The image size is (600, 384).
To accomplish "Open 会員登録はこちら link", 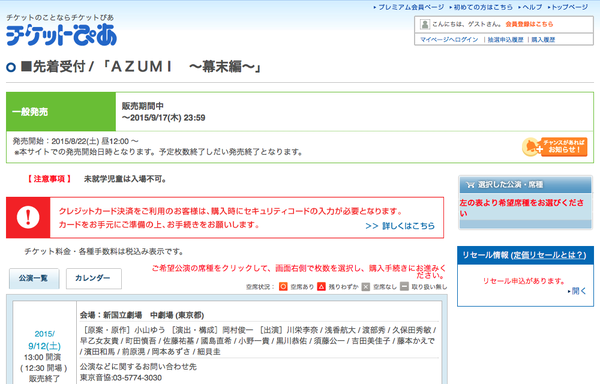I will click(529, 24).
